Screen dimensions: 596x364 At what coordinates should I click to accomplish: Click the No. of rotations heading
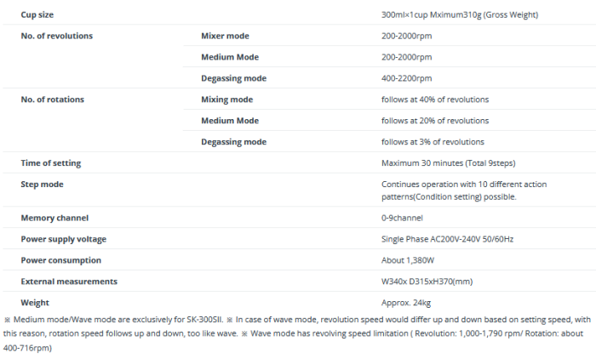pos(52,100)
